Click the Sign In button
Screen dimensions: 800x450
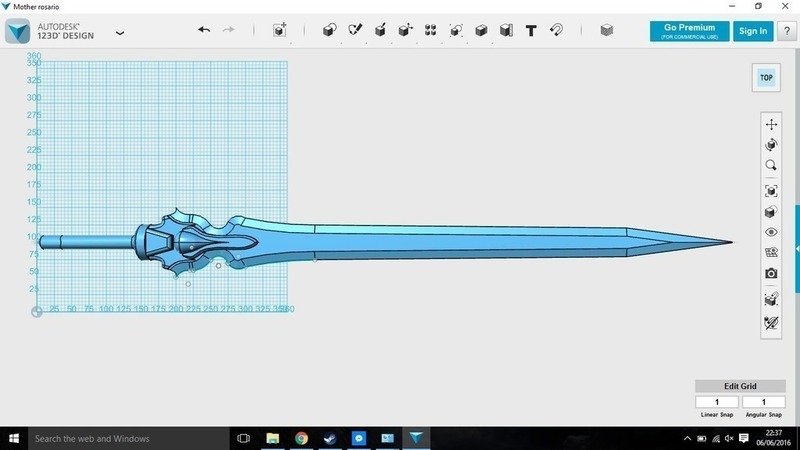pyautogui.click(x=752, y=31)
